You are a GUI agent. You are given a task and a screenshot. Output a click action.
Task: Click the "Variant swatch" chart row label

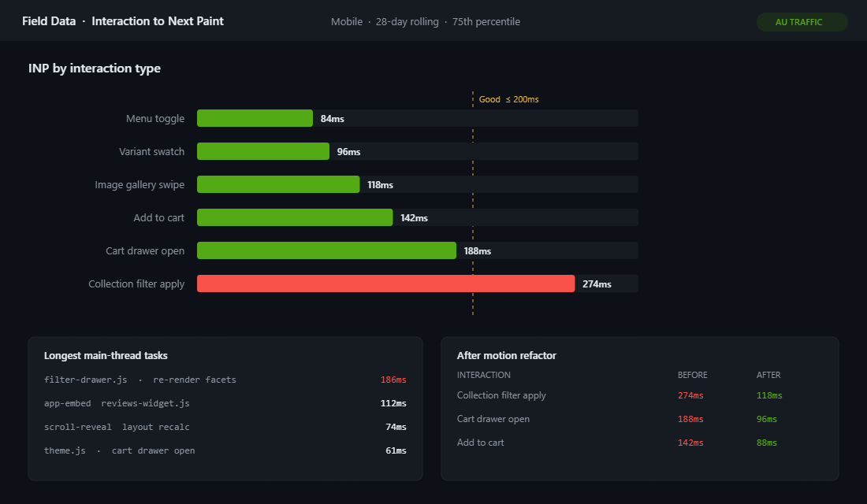[151, 151]
